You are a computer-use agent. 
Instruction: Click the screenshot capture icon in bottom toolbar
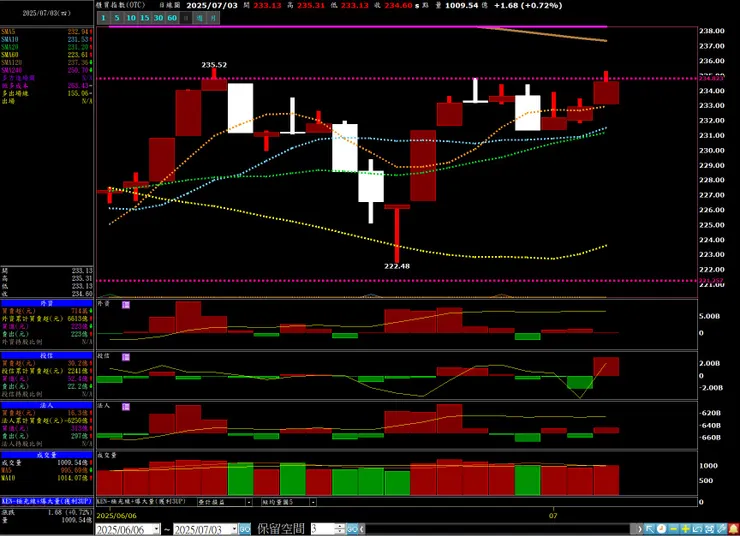709,529
